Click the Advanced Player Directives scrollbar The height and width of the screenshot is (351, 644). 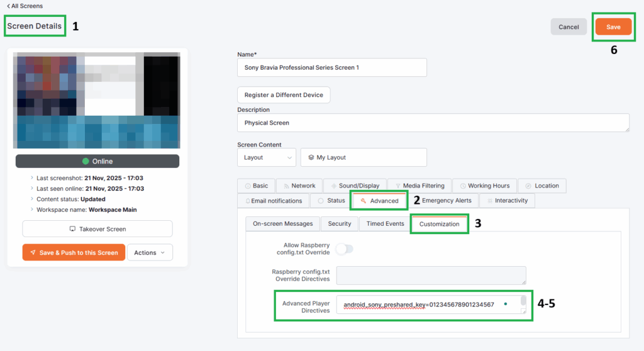(523, 302)
